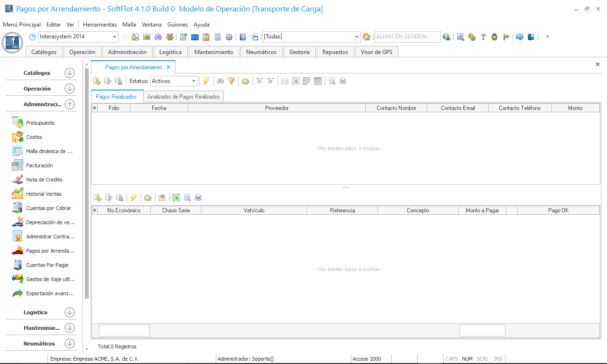
Task: Click the gear settings icon in main toolbar
Action: [229, 37]
